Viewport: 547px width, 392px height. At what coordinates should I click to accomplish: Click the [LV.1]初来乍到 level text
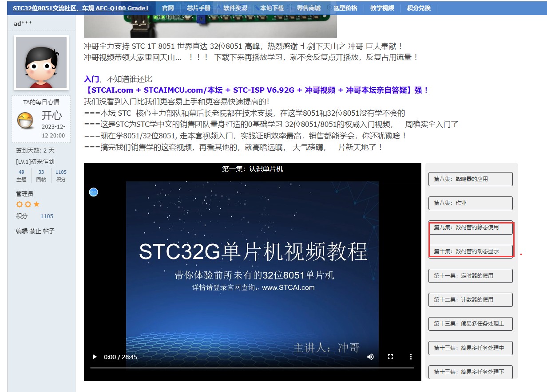coord(35,161)
